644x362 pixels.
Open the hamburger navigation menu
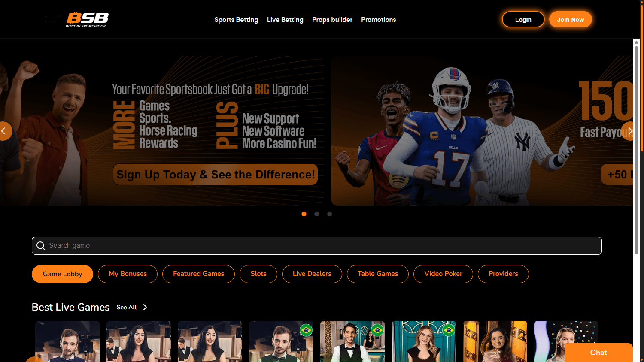(x=52, y=18)
